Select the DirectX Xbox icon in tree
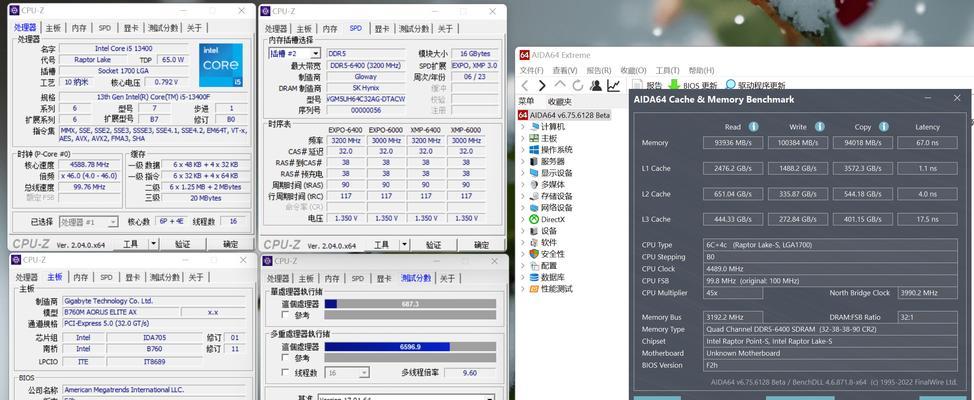The height and width of the screenshot is (400, 974). [x=534, y=219]
